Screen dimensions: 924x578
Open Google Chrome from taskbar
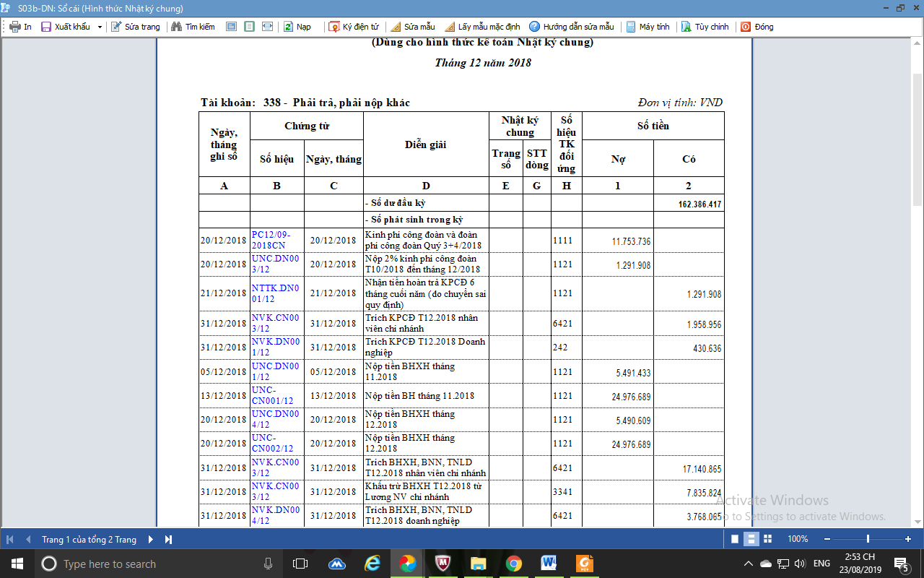pos(514,564)
